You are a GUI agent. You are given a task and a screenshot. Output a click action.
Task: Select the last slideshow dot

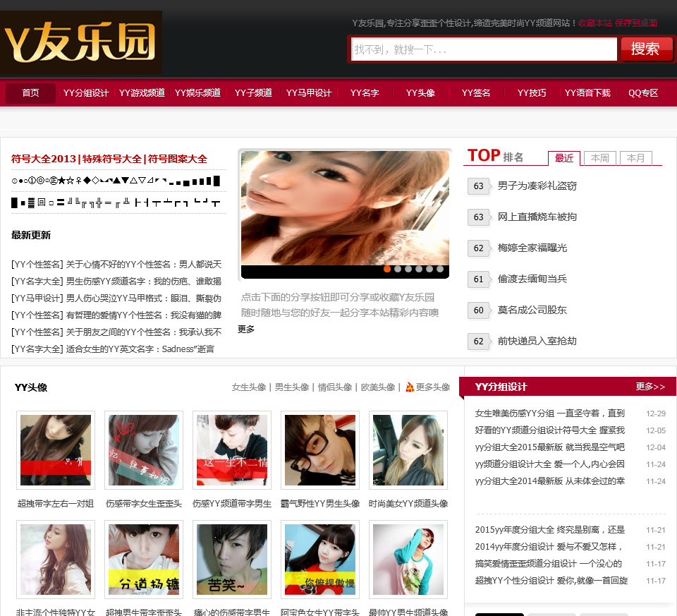[x=440, y=269]
